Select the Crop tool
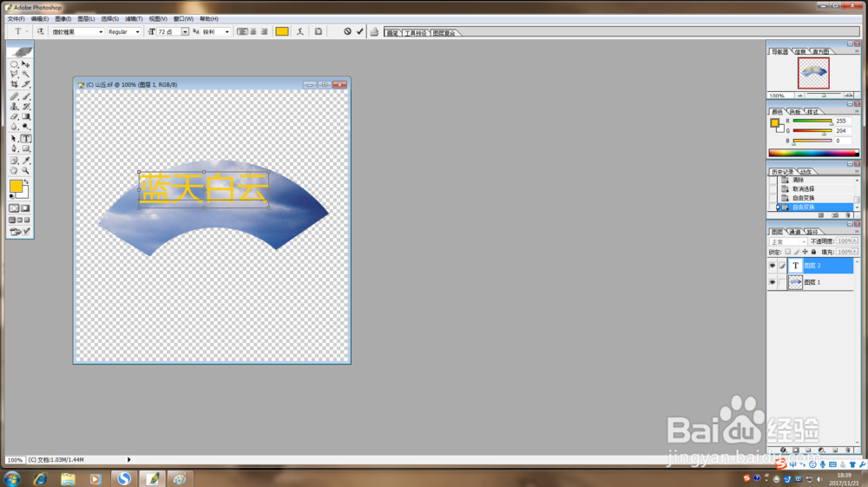 point(15,84)
